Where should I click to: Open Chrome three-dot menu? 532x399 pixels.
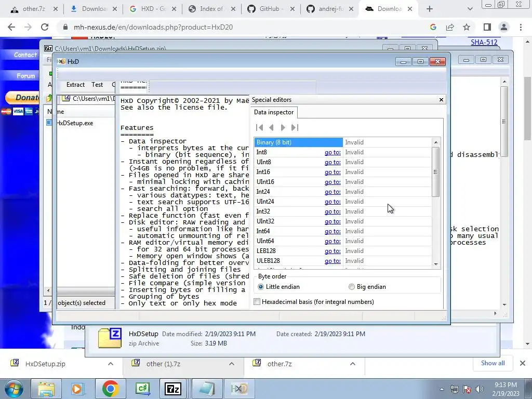click(521, 27)
